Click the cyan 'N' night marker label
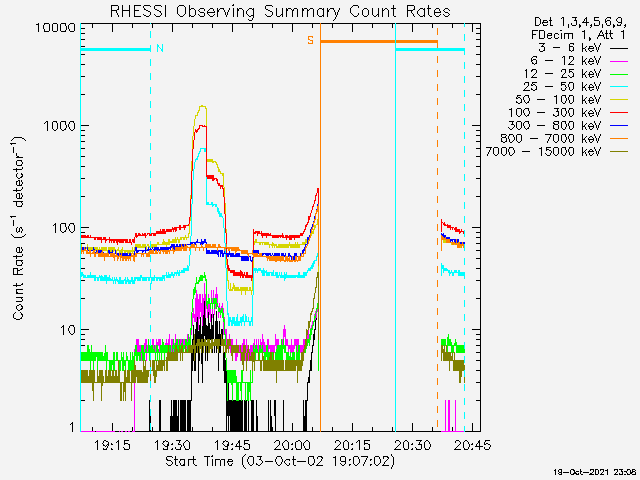This screenshot has height=480, width=640. [160, 48]
